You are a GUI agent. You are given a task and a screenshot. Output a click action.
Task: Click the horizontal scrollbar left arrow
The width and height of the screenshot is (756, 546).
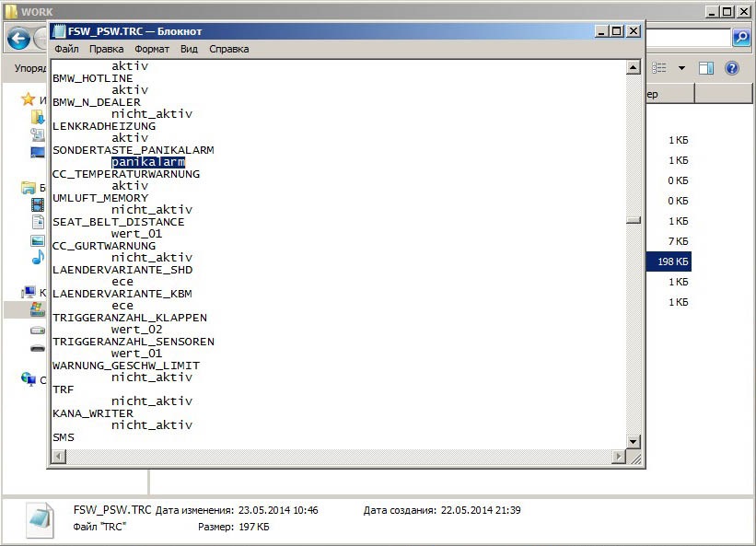tap(59, 456)
